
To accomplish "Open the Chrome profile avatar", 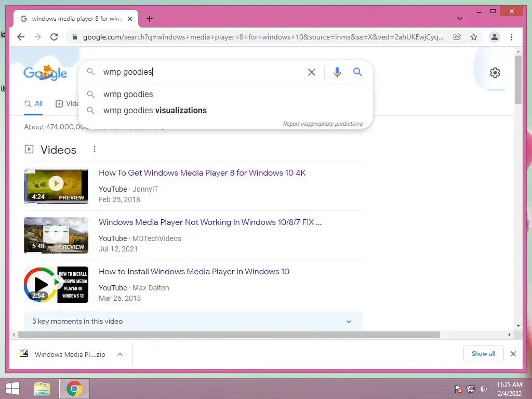I will pos(495,37).
